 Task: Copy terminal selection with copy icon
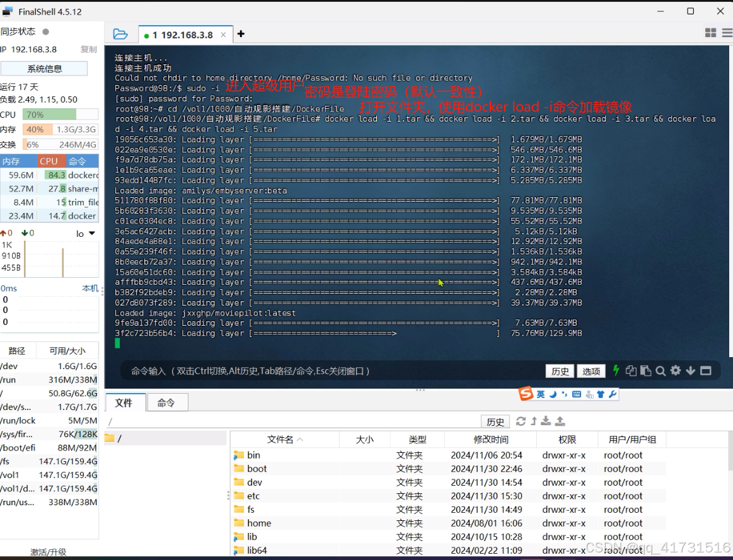[631, 371]
